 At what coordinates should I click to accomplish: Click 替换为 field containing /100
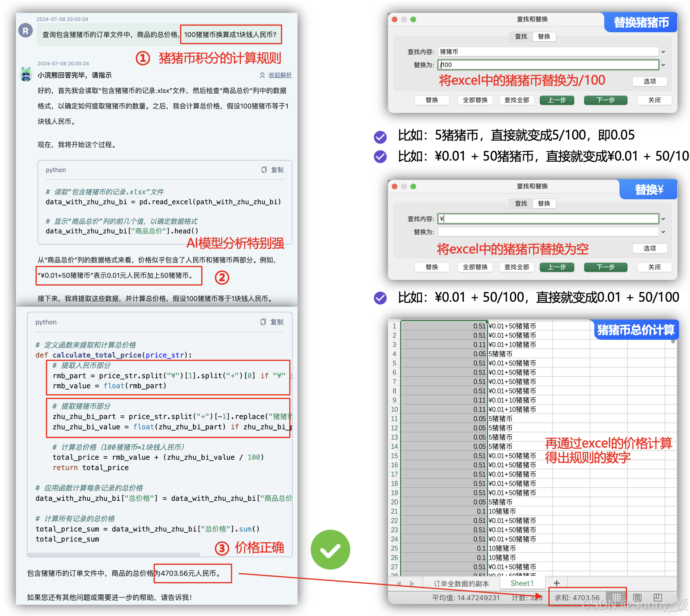(x=548, y=65)
